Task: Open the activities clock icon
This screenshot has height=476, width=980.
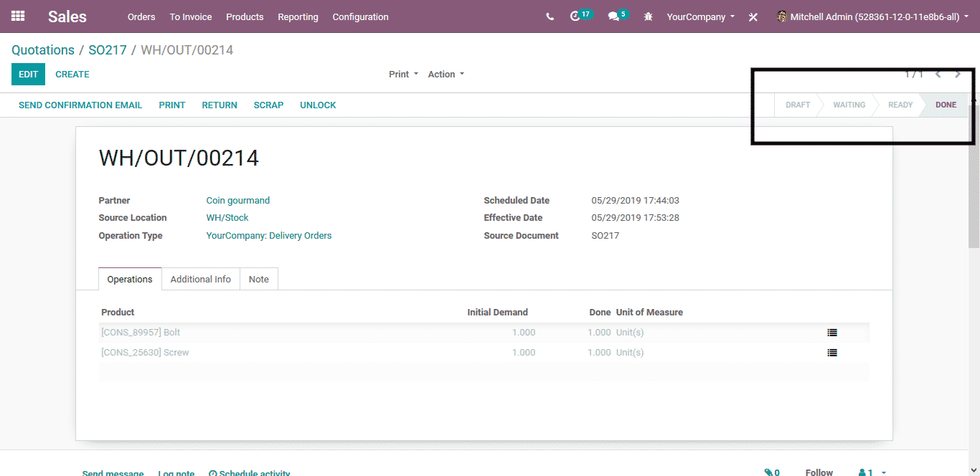Action: pyautogui.click(x=575, y=16)
